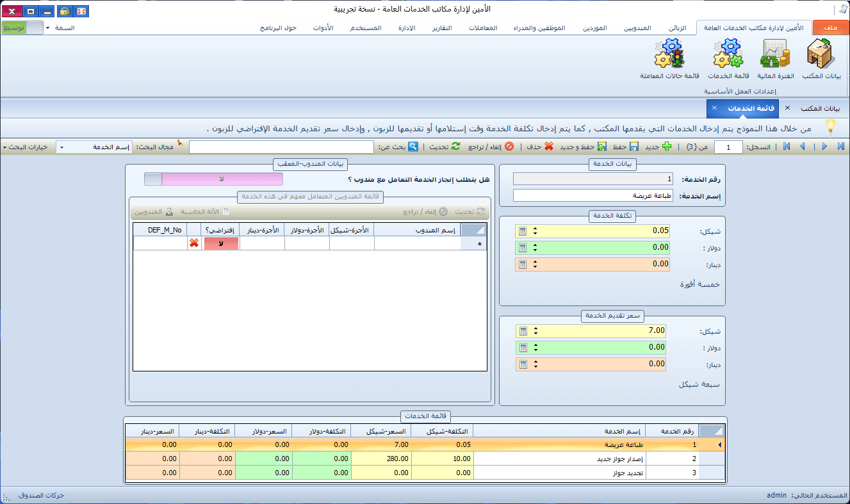Click spinner on price شيكل field
This screenshot has width=850, height=504.
coord(535,330)
